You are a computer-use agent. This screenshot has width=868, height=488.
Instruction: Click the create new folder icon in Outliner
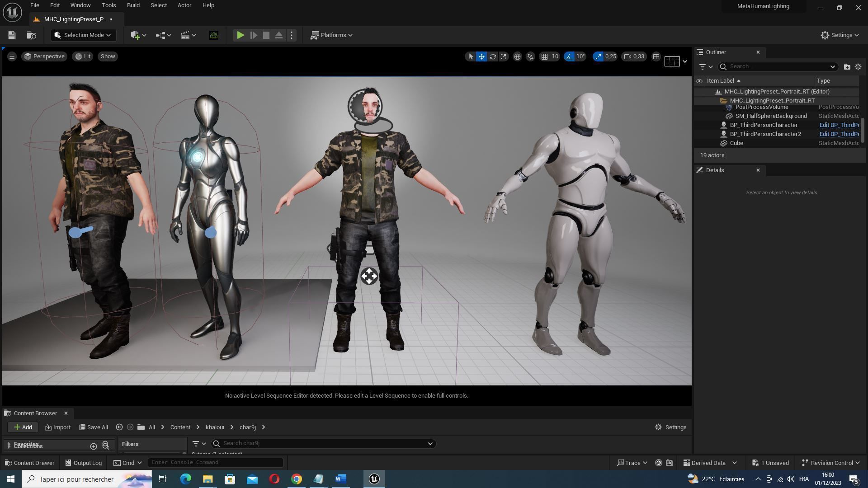click(847, 66)
